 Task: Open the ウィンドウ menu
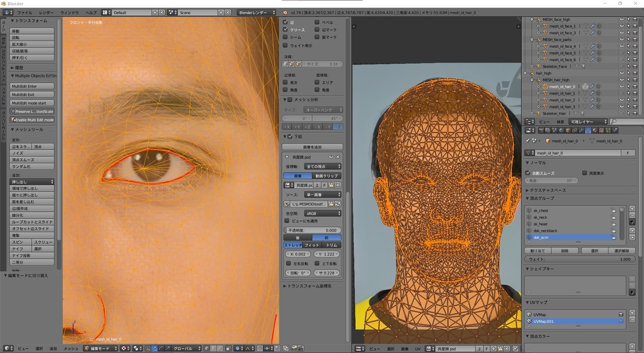(x=69, y=12)
